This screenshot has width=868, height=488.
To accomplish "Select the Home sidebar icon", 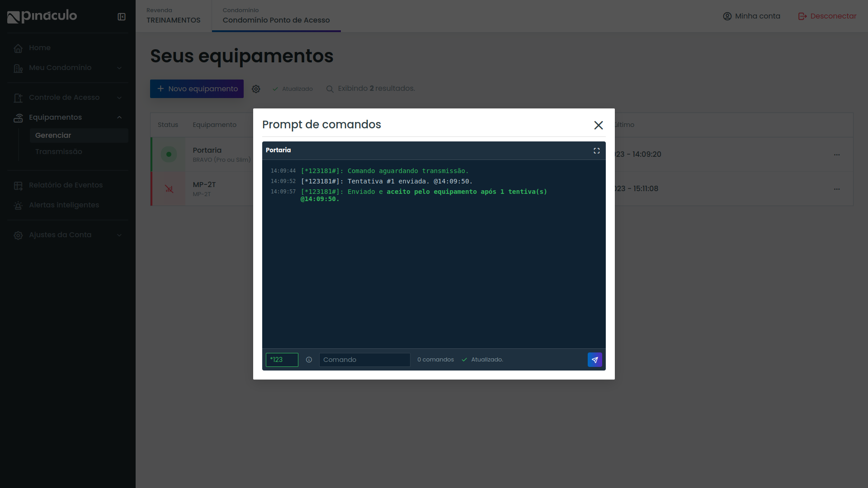I will point(18,48).
